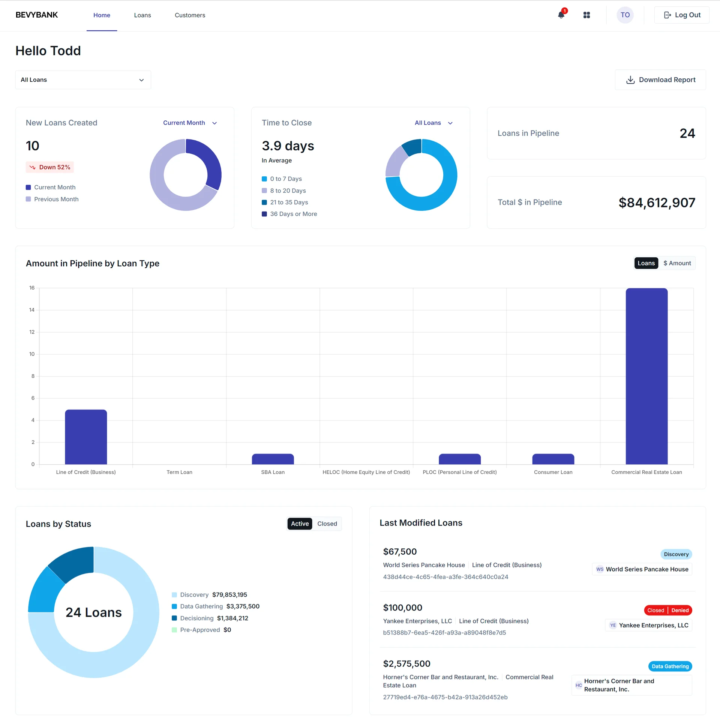Open the Time to Close loans dropdown
The width and height of the screenshot is (720, 728).
click(433, 123)
